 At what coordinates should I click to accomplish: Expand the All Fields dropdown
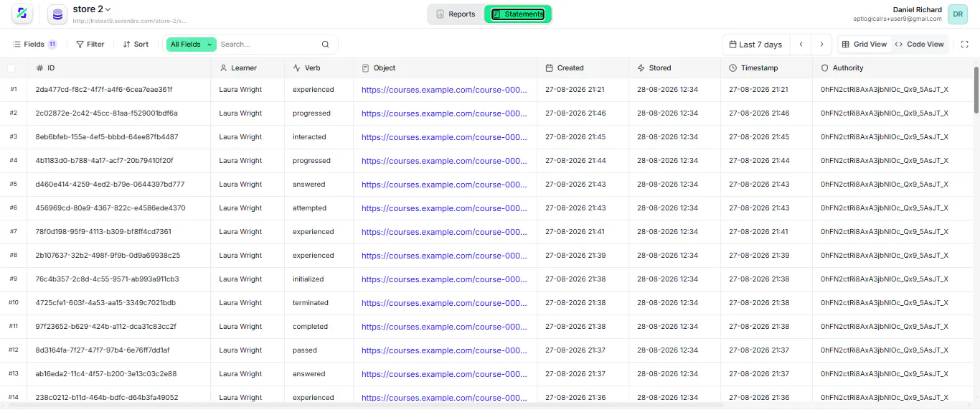coord(191,45)
